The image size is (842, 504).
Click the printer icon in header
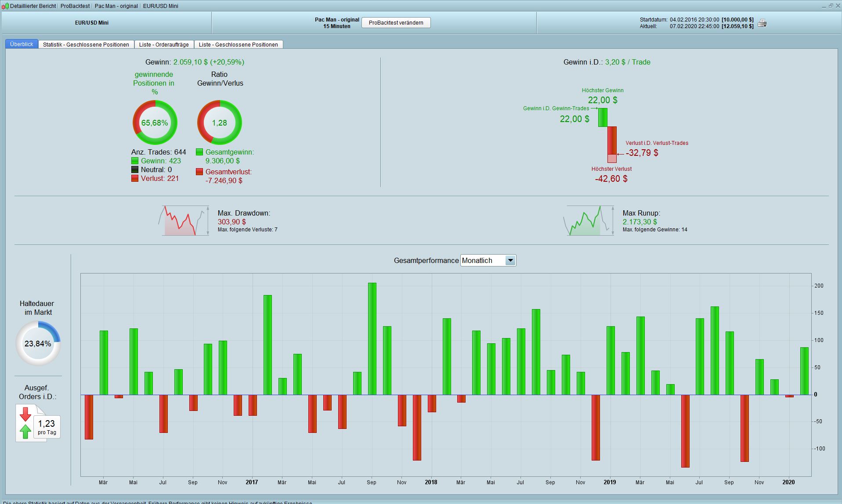[x=762, y=23]
